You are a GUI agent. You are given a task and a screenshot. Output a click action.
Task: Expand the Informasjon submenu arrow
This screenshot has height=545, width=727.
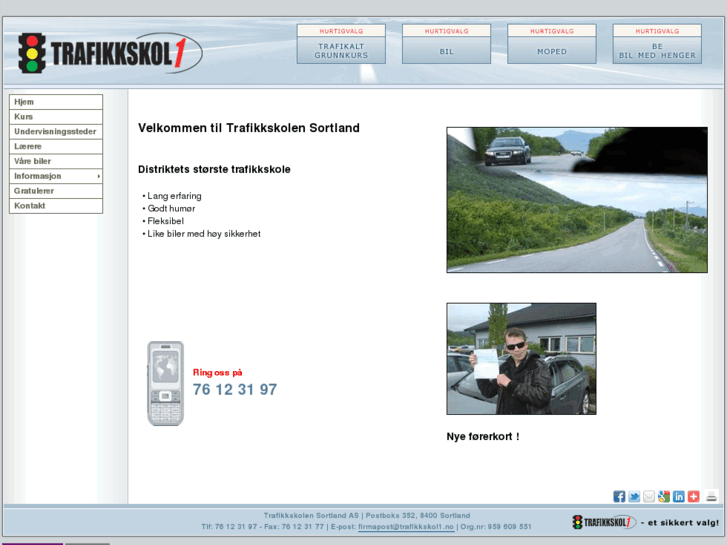(99, 176)
